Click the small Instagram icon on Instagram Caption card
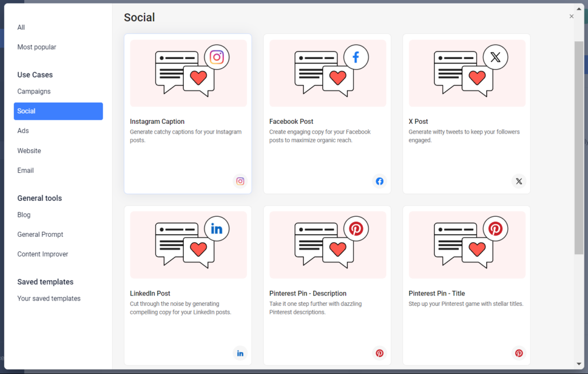This screenshot has width=588, height=374. (x=240, y=181)
